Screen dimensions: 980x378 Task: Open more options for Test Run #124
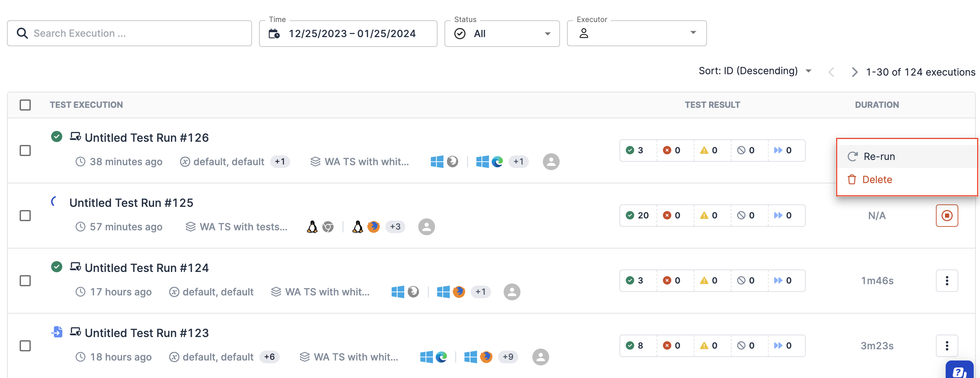pyautogui.click(x=946, y=281)
